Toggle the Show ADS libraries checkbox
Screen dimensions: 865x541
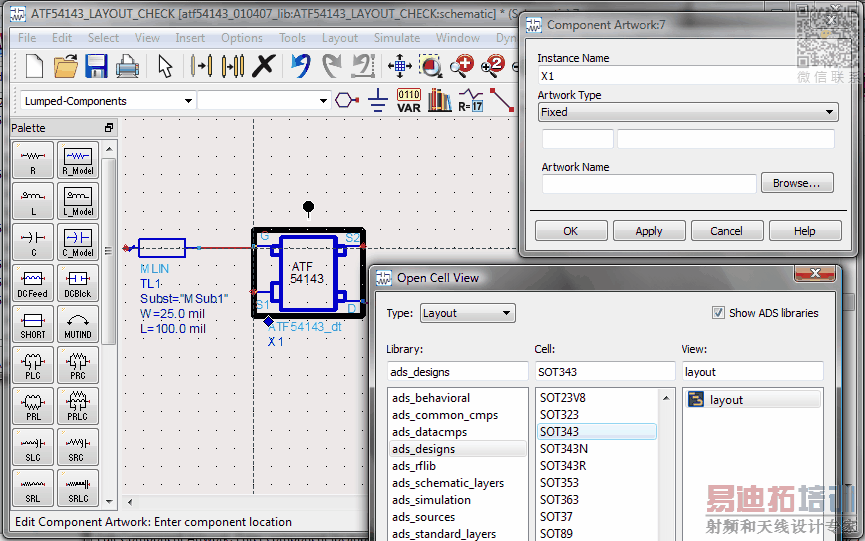coord(718,313)
